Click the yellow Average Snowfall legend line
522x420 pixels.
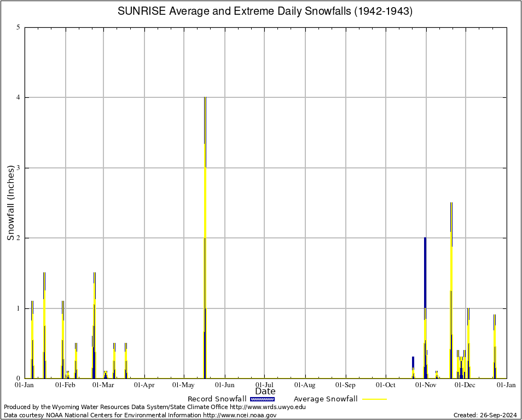click(x=374, y=399)
